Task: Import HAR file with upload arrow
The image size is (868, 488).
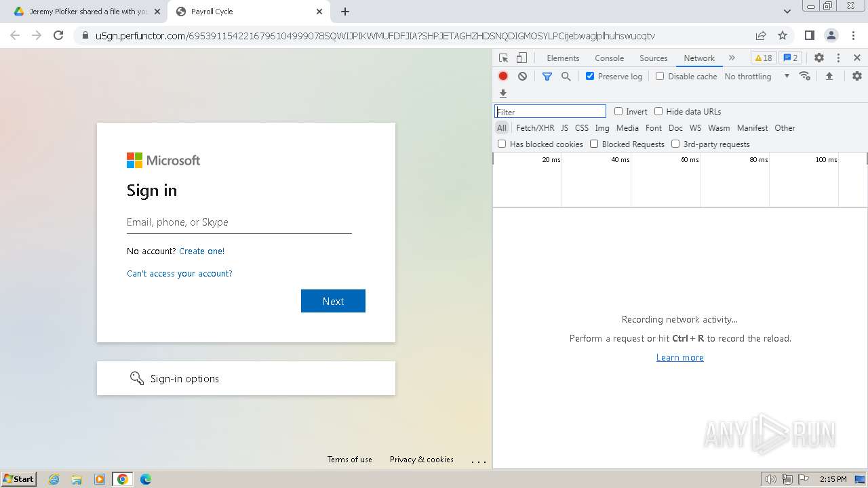Action: click(x=829, y=76)
